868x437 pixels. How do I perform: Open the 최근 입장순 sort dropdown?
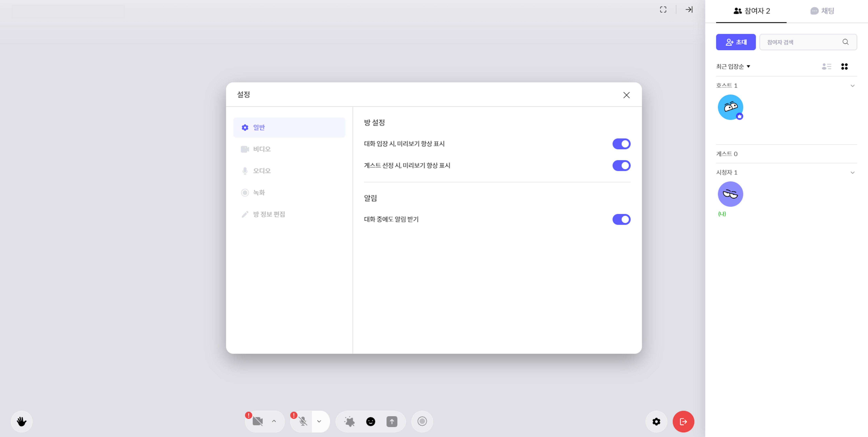[733, 66]
